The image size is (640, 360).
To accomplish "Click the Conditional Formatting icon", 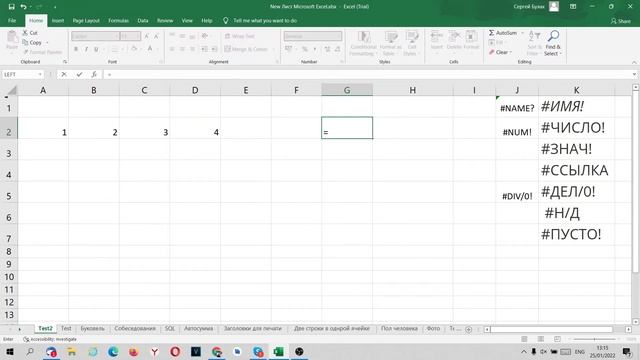I will coord(364,37).
